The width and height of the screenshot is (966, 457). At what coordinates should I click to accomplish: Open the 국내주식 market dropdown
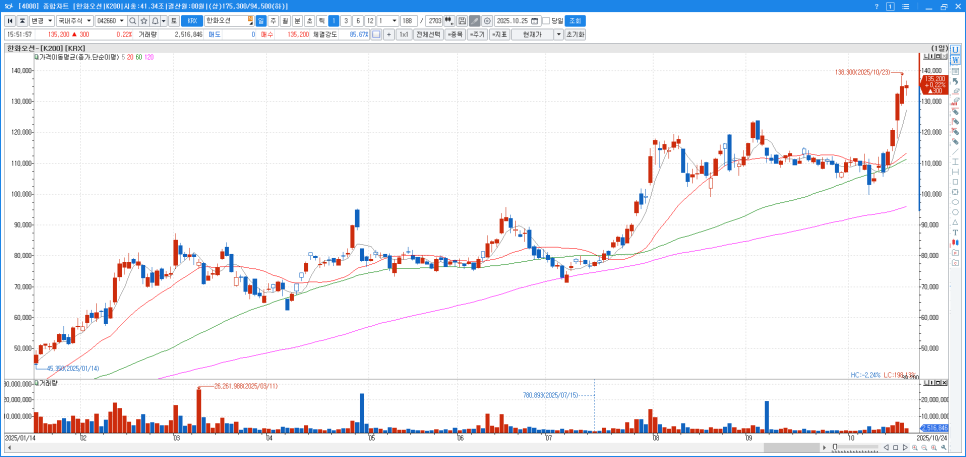(x=75, y=20)
